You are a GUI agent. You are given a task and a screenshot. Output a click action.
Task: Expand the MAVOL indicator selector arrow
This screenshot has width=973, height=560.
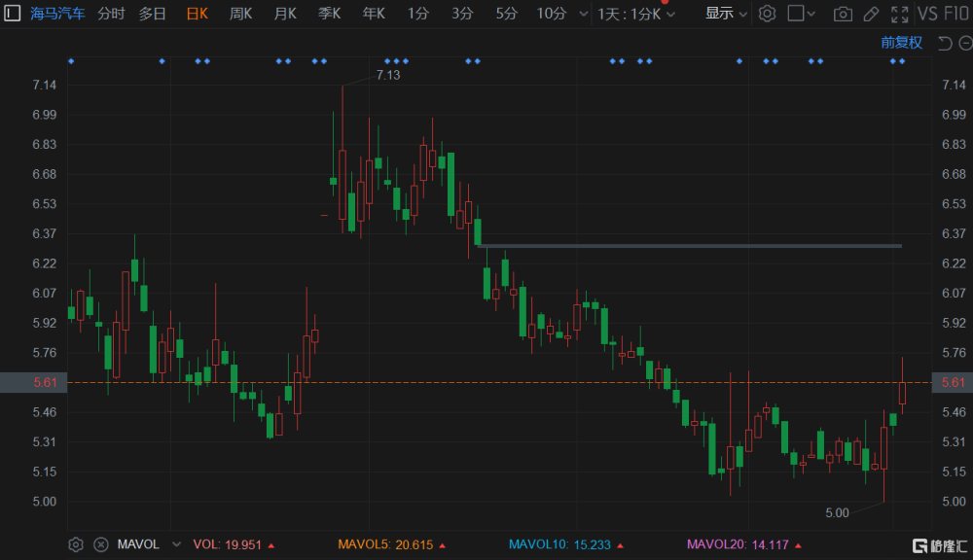(176, 544)
